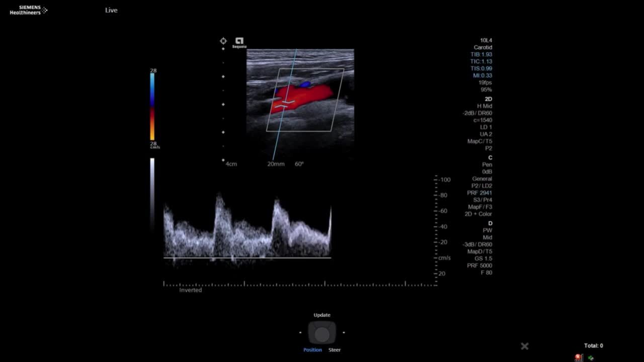Image resolution: width=644 pixels, height=362 pixels.
Task: Click the Inverted label under the spectrum
Action: [191, 290]
